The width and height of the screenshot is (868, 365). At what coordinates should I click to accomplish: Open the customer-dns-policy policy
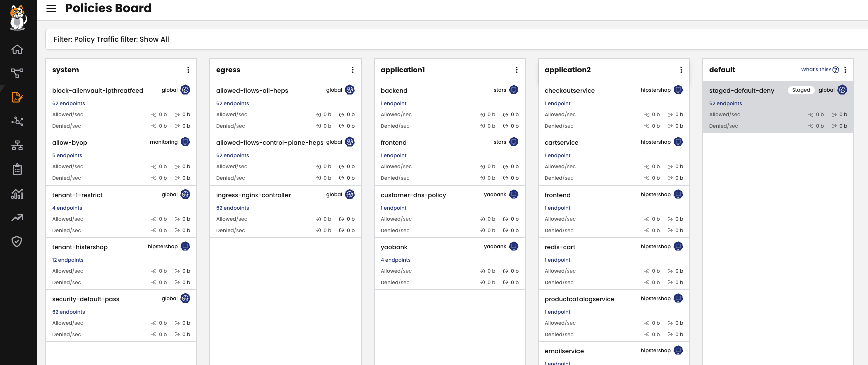click(413, 195)
